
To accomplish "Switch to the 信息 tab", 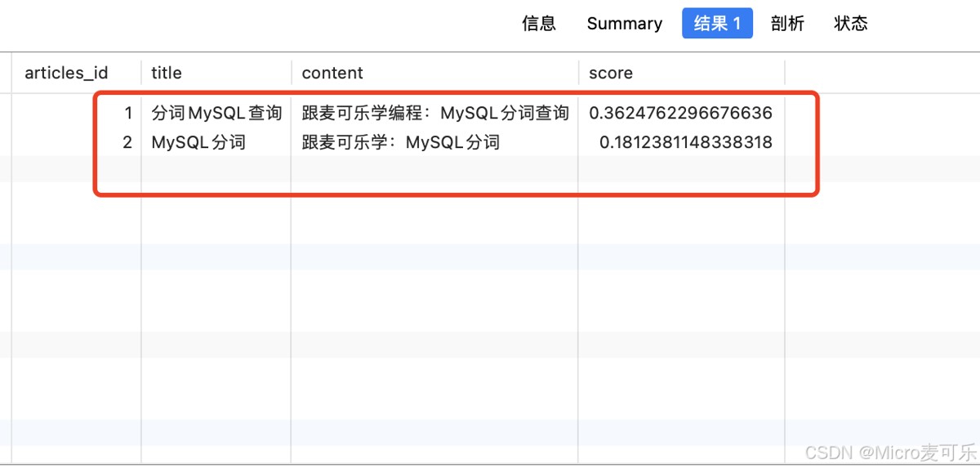I will 539,24.
